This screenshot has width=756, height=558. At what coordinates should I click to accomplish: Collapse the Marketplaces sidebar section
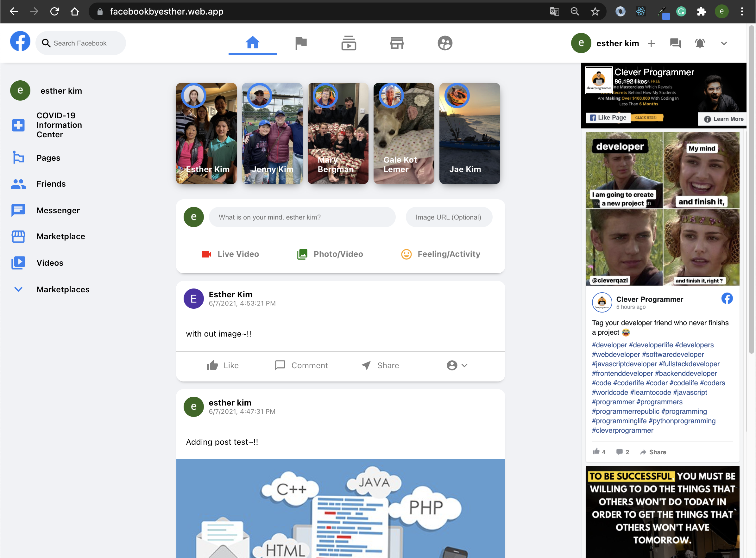(18, 289)
